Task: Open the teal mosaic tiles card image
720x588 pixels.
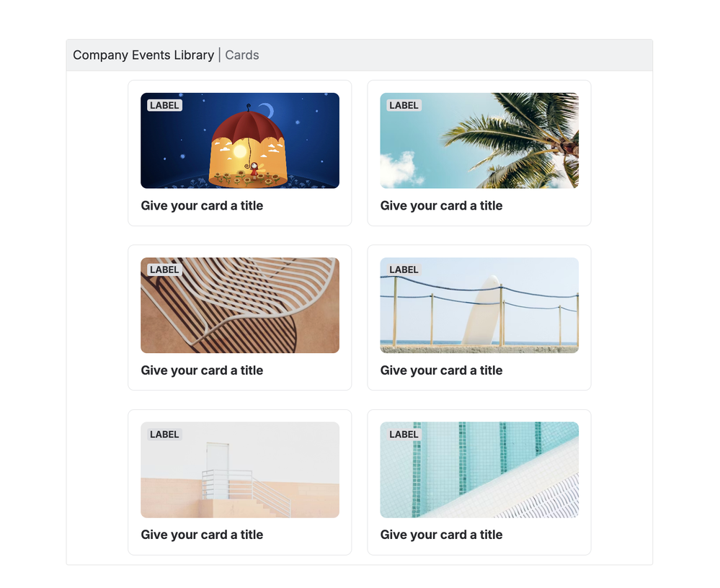Action: [479, 470]
